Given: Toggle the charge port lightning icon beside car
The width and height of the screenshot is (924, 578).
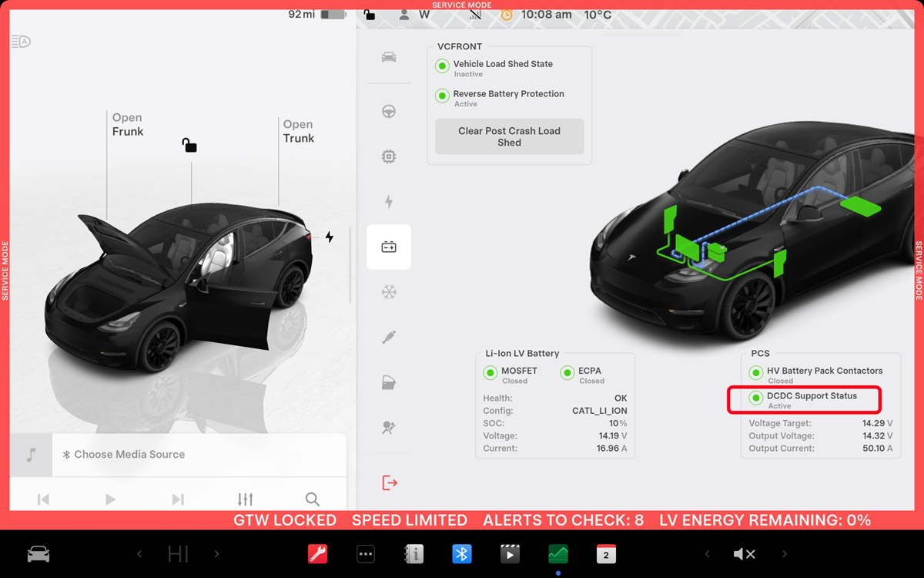Looking at the screenshot, I should pos(330,237).
